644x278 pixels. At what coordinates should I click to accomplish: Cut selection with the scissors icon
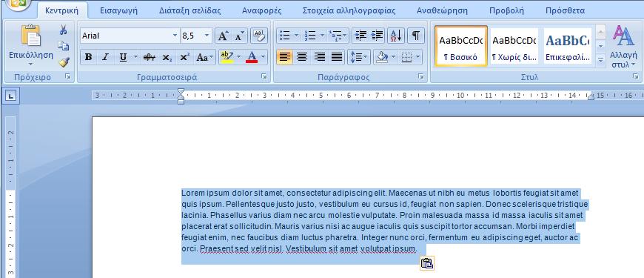pos(63,30)
